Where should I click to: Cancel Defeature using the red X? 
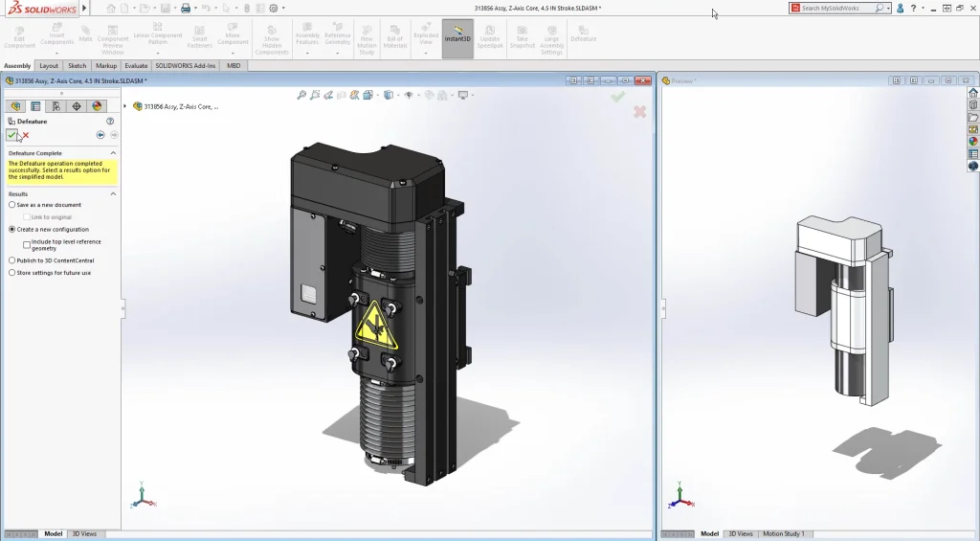click(26, 135)
